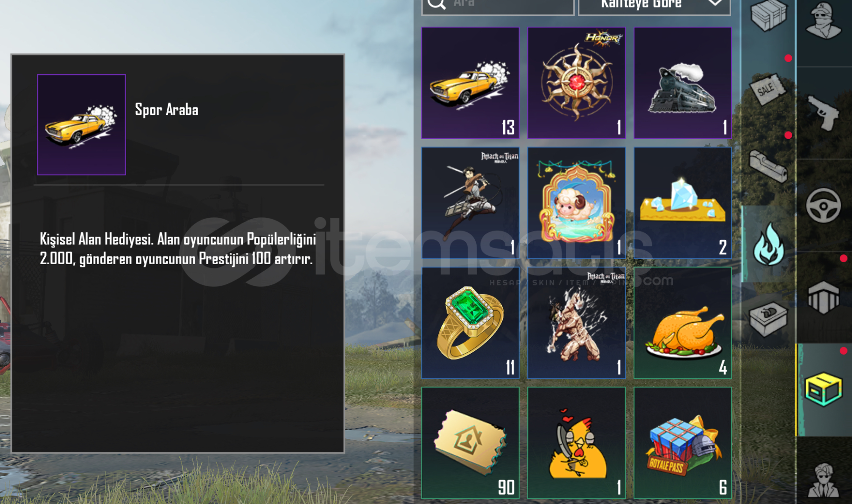Select the weapon attachment category icon
The width and height of the screenshot is (852, 504).
[768, 165]
